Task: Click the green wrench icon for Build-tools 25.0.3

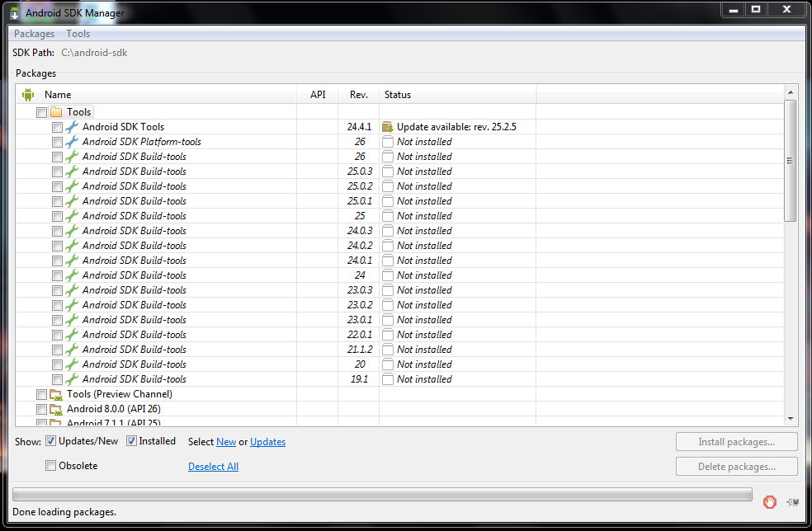Action: [x=72, y=172]
